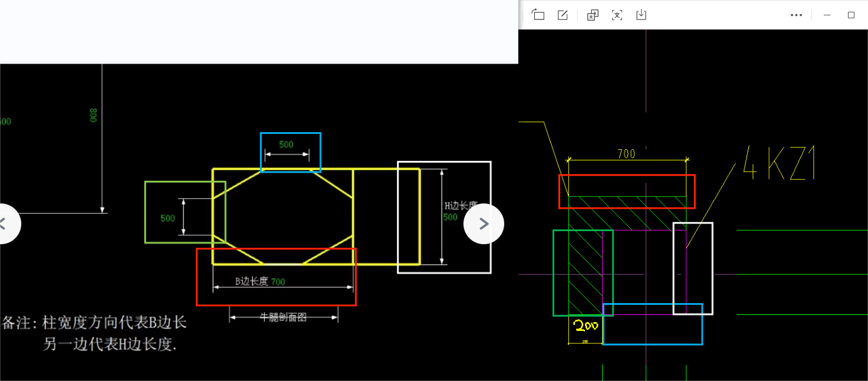Image resolution: width=868 pixels, height=381 pixels.
Task: Go to next image with right arrow
Action: [484, 224]
